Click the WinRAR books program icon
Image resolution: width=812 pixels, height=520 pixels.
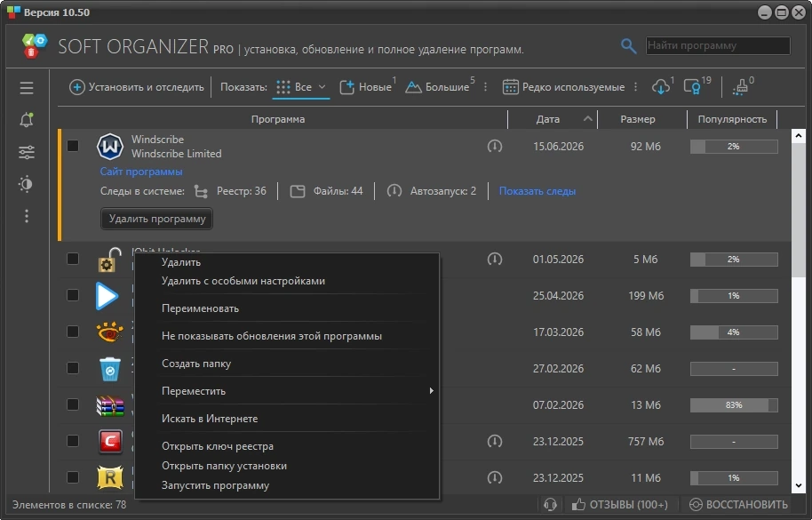coord(110,405)
